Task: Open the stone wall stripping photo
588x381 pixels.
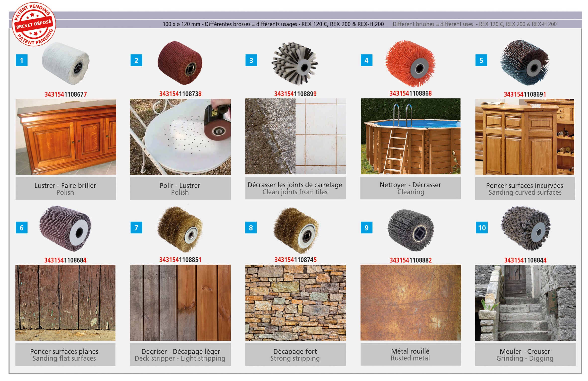Action: tap(295, 303)
